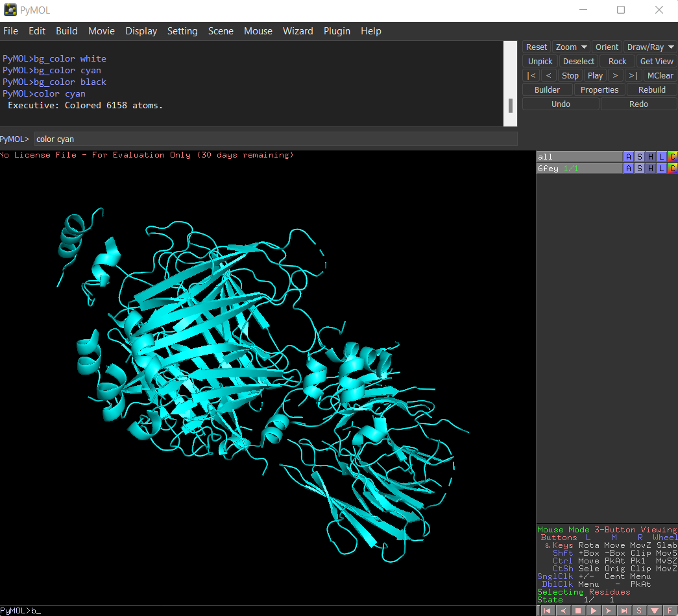This screenshot has height=616, width=678.
Task: Open the down-arrow dropdown in the movie bar
Action: tap(654, 610)
